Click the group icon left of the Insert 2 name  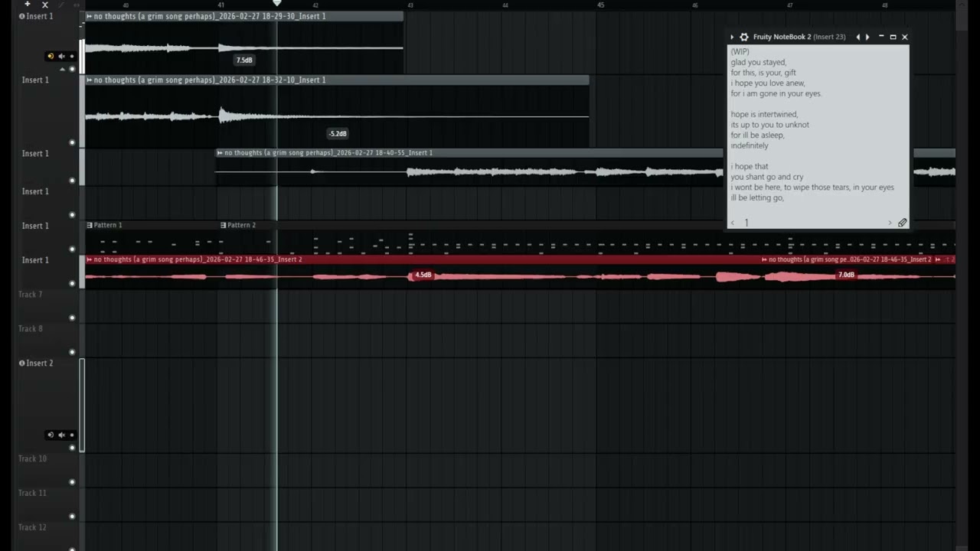(21, 363)
